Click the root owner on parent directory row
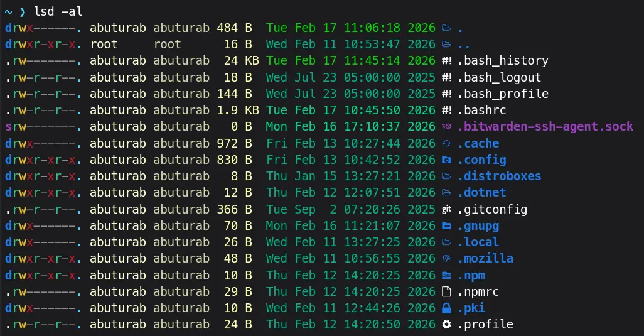644x336 pixels. click(x=109, y=45)
